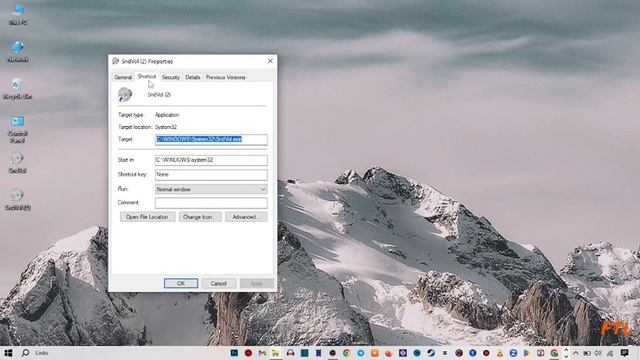The image size is (640, 360).
Task: Switch to the Security tab
Action: click(x=171, y=77)
